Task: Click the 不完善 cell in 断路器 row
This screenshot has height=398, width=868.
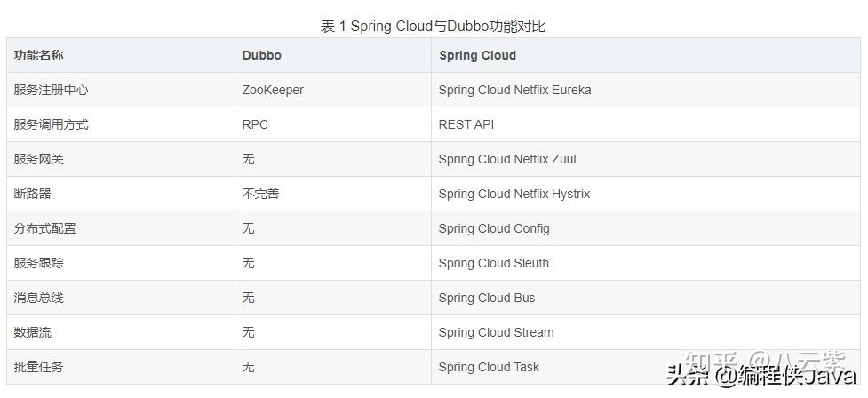Action: [260, 194]
